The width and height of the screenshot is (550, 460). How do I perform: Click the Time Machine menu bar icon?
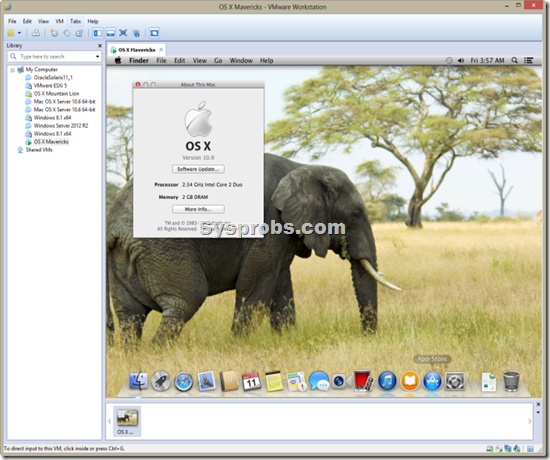click(449, 60)
